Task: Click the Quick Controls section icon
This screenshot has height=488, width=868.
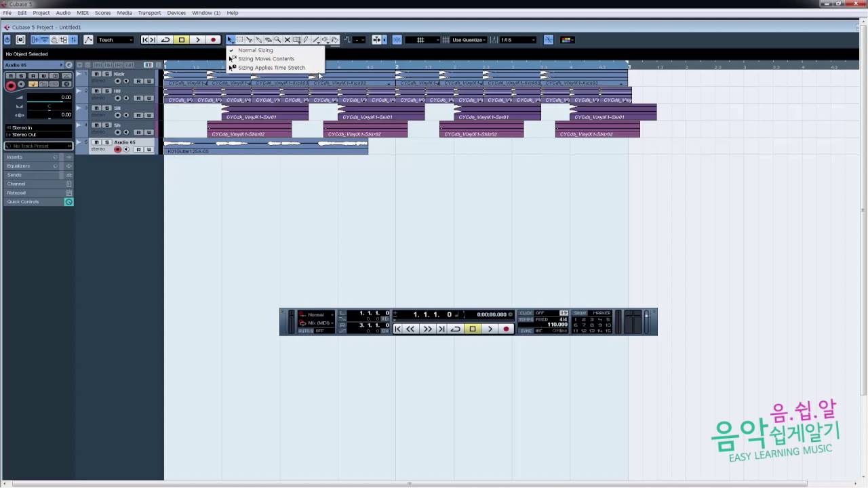Action: point(68,202)
